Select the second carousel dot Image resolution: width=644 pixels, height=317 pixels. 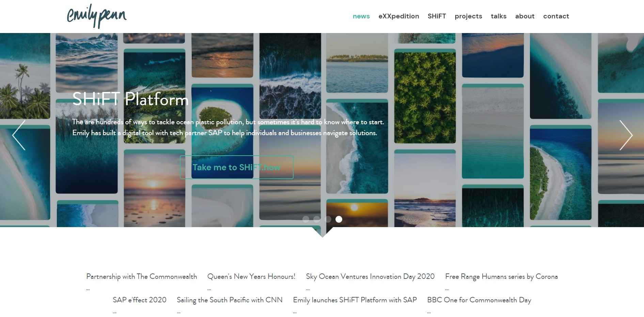(317, 219)
